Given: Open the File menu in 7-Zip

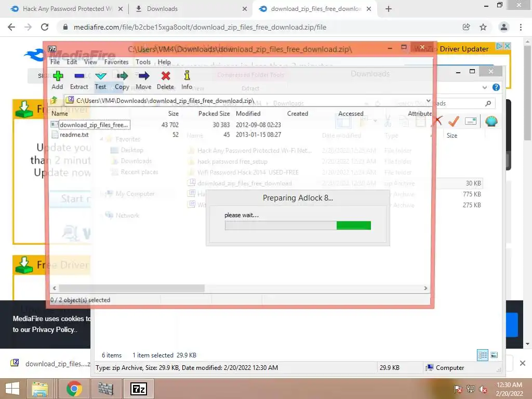Looking at the screenshot, I should 55,62.
